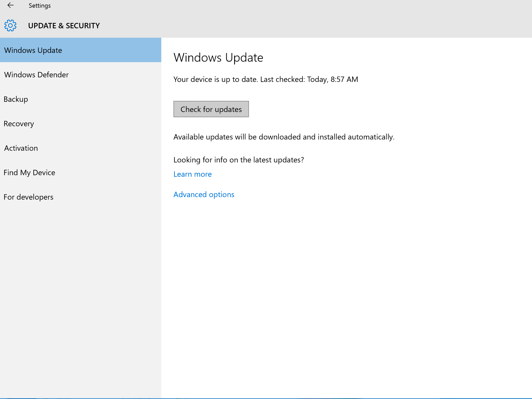This screenshot has height=399, width=532.
Task: Open Recovery options
Action: [18, 123]
